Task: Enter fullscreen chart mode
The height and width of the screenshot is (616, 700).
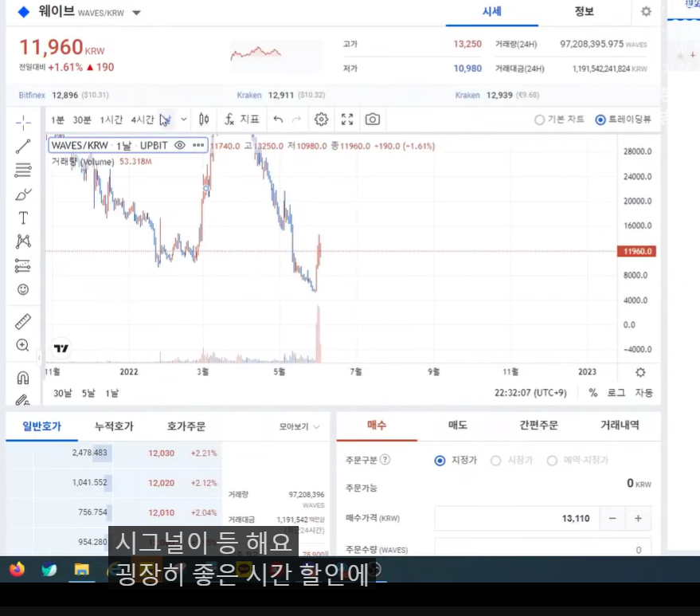Action: pos(347,120)
